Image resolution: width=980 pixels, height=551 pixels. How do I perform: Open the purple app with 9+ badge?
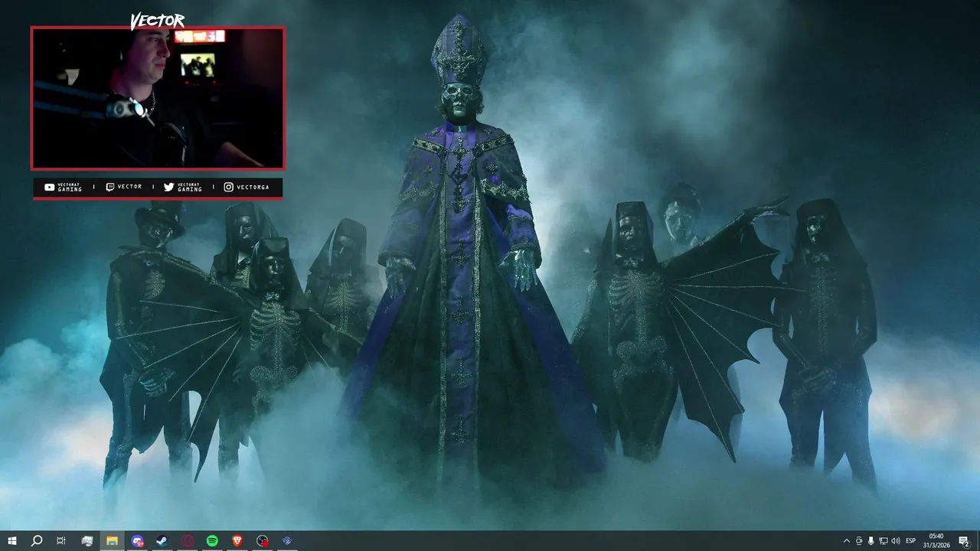pos(137,541)
